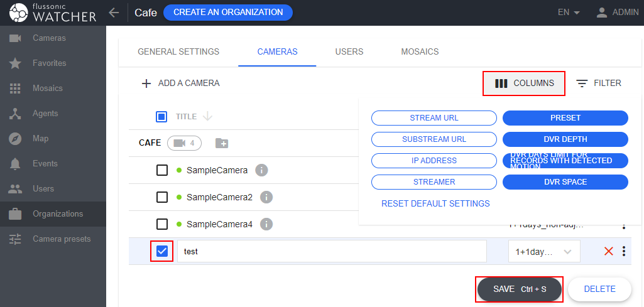Open Favorites star icon in sidebar

point(16,63)
